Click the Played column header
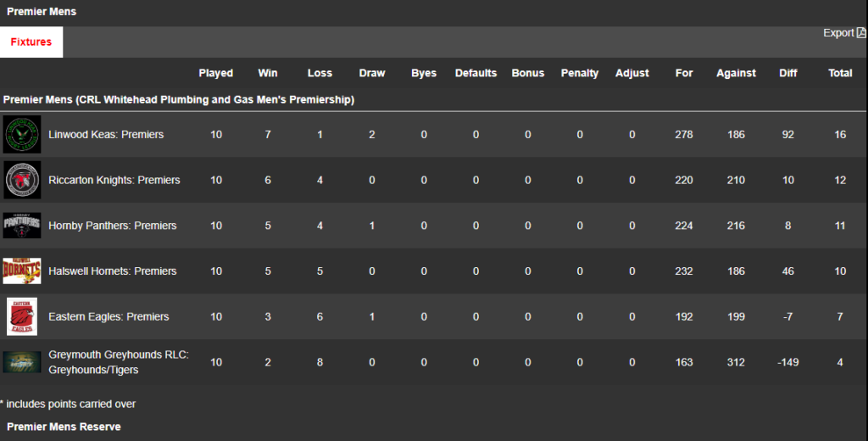Image resolution: width=868 pixels, height=441 pixels. pos(216,73)
